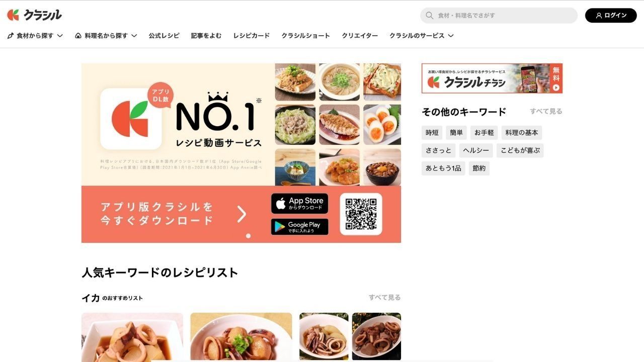Open すべて見る next to その他のキーワード

click(x=546, y=112)
